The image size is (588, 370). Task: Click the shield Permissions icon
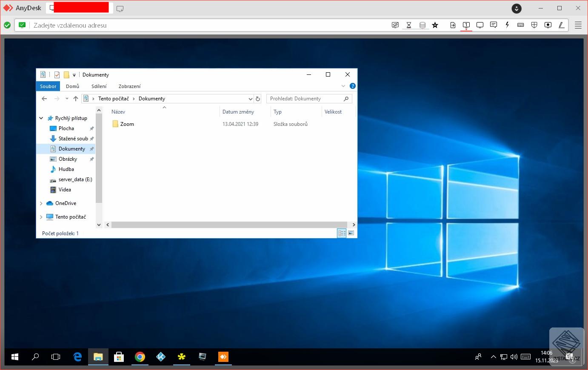click(534, 25)
